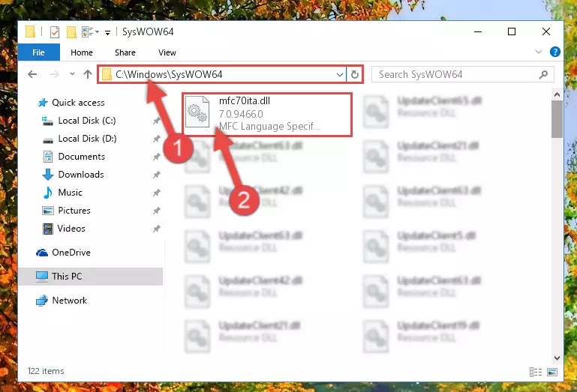Click the pin icon beside Music
The width and height of the screenshot is (577, 392).
[156, 193]
